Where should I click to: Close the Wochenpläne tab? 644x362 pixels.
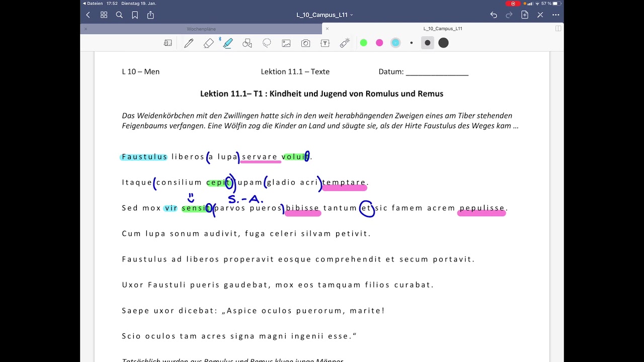[86, 29]
